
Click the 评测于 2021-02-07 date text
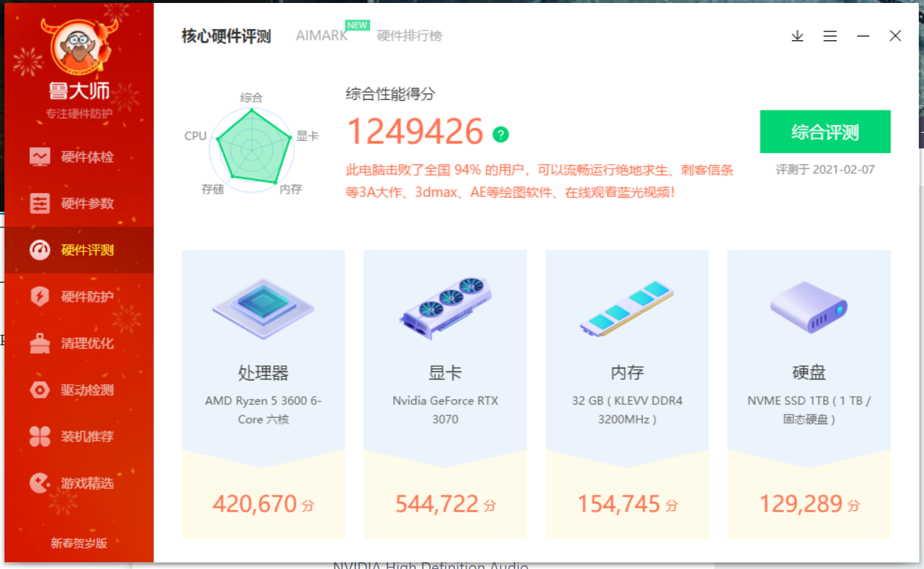825,169
